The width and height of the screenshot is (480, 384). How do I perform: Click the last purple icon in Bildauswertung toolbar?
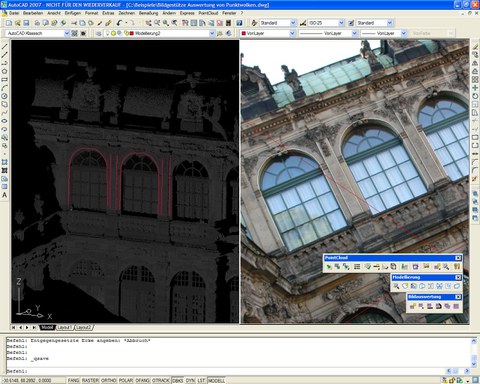[x=456, y=306]
